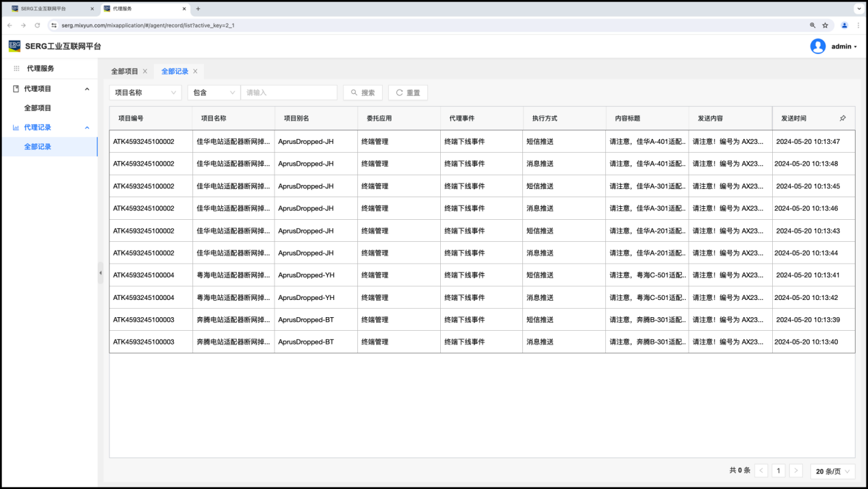Collapse the 代理记录 sidebar section
Viewport: 868px width, 489px height.
(87, 127)
